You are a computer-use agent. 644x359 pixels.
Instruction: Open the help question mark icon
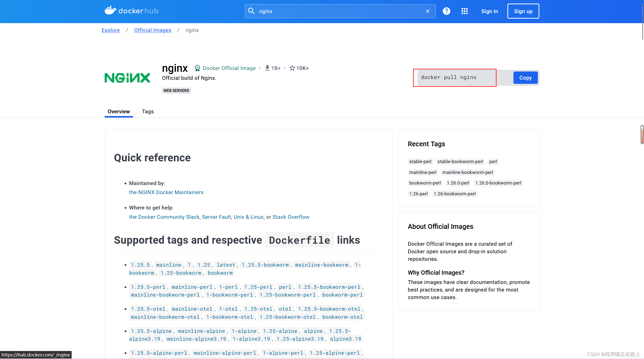point(447,11)
